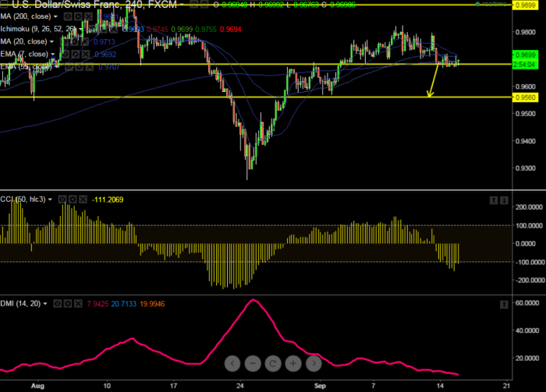Image resolution: width=546 pixels, height=392 pixels.
Task: Zoom in the chart with plus button
Action: 293,363
